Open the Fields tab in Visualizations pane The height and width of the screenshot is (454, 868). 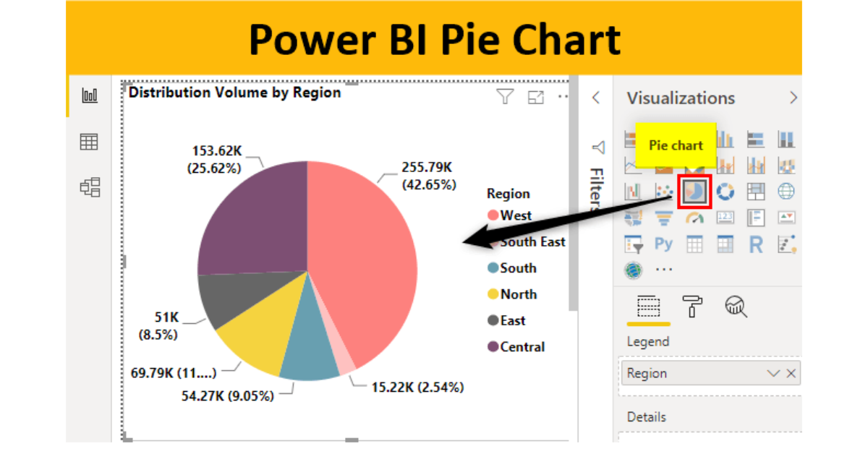pos(648,307)
